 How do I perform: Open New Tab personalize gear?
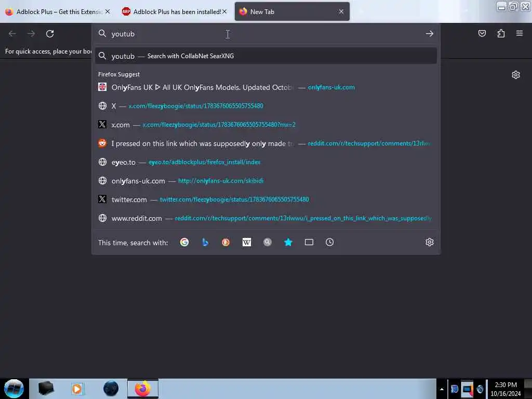[x=516, y=75]
